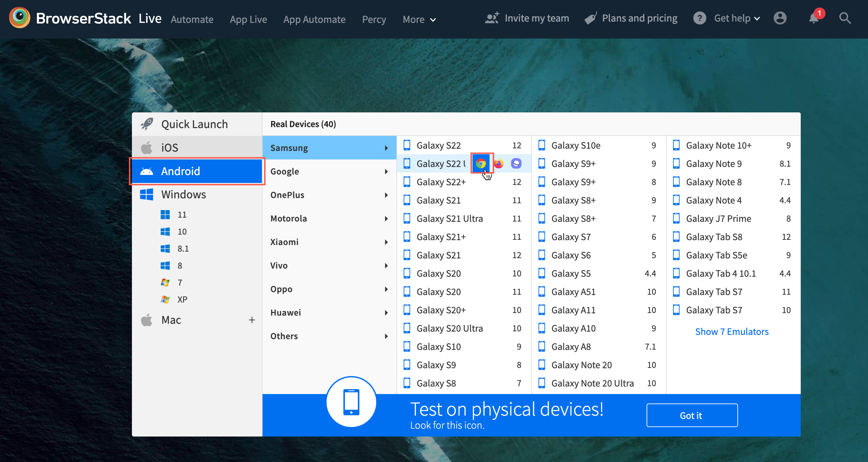868x462 pixels.
Task: Open Plans and pricing
Action: tap(631, 18)
